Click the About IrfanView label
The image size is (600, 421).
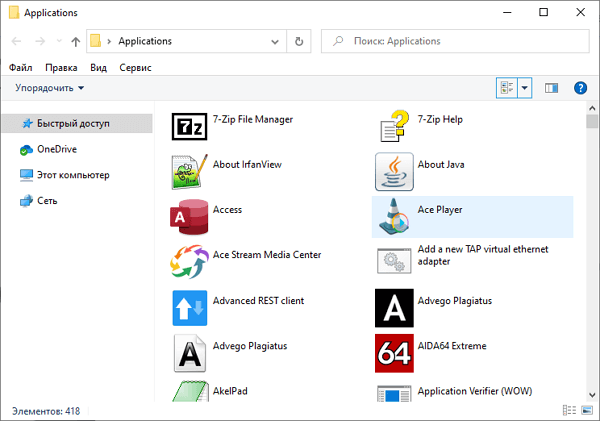pyautogui.click(x=247, y=165)
